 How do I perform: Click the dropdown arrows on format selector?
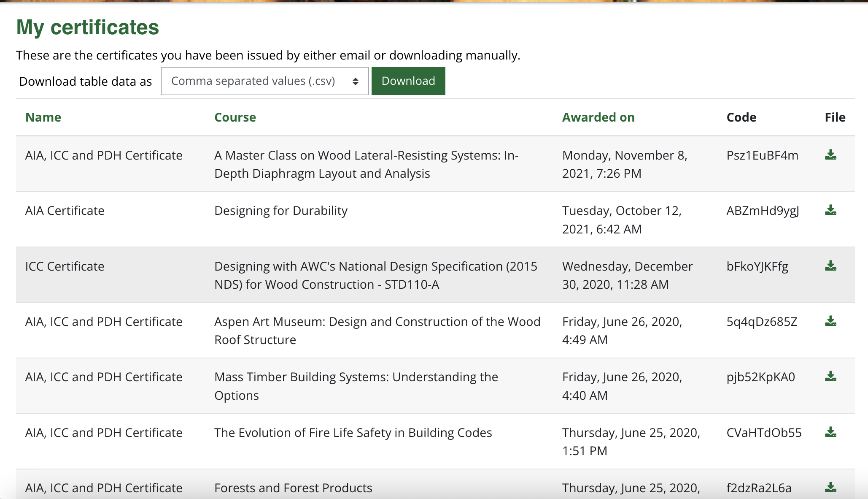click(x=356, y=81)
